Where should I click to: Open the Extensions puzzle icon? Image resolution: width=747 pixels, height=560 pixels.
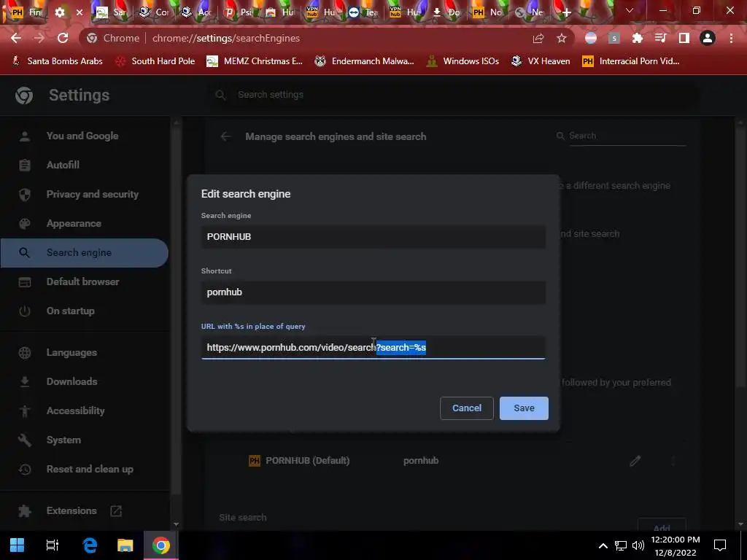pos(638,38)
